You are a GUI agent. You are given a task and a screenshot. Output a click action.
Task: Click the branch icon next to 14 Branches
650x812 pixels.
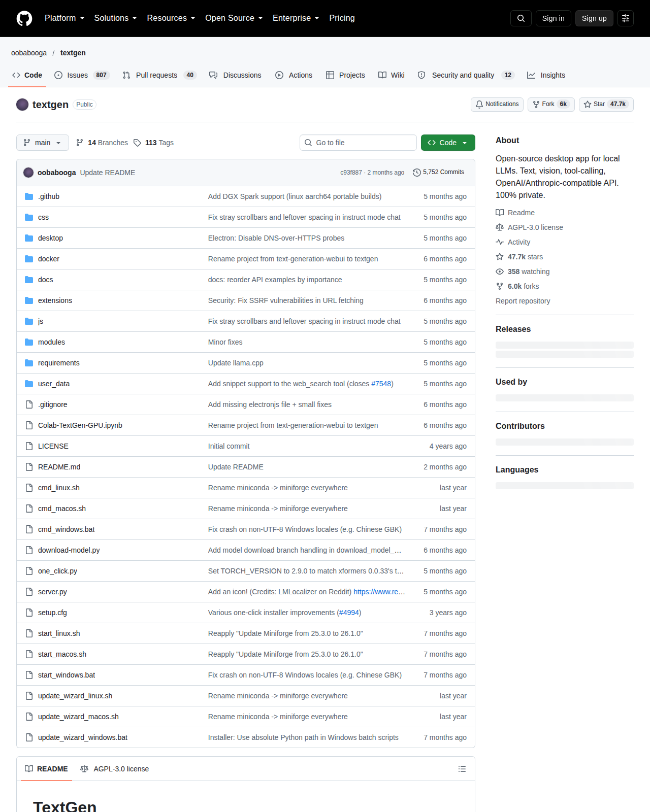pyautogui.click(x=80, y=143)
